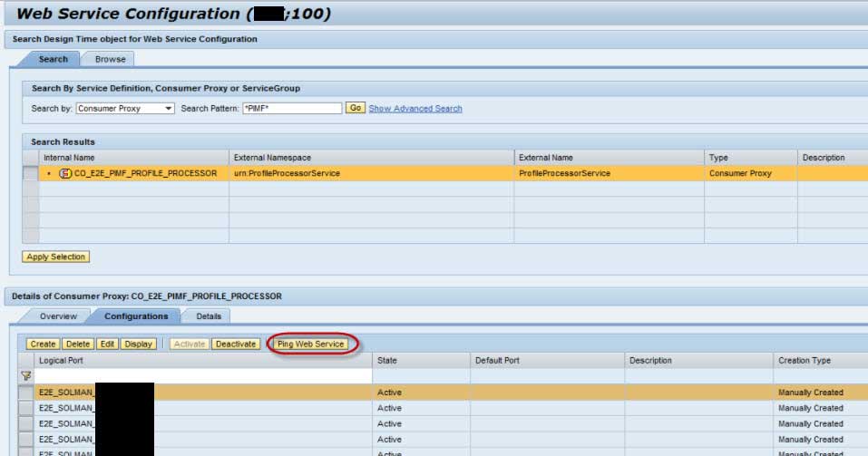Click the External Namespace column header
Viewport: 868px width, 456px height.
371,158
